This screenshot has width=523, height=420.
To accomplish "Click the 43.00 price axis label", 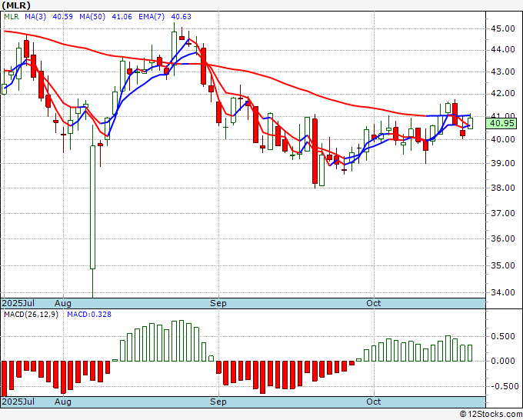I will (x=503, y=72).
